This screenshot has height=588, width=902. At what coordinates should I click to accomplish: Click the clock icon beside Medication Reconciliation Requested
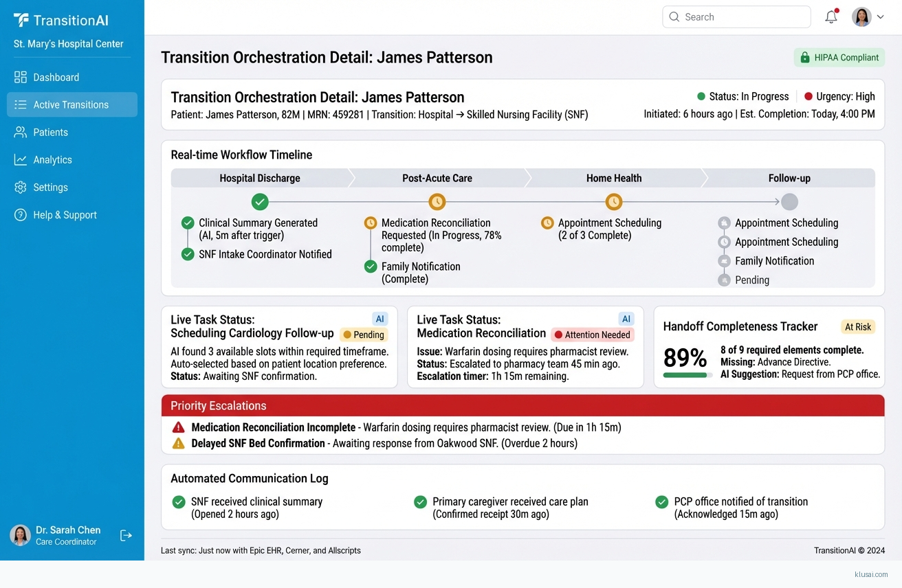(371, 223)
